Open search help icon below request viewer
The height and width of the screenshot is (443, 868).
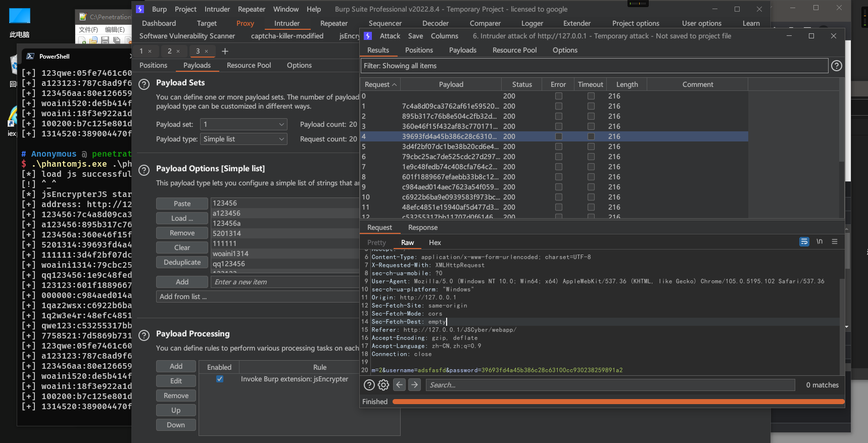(369, 385)
